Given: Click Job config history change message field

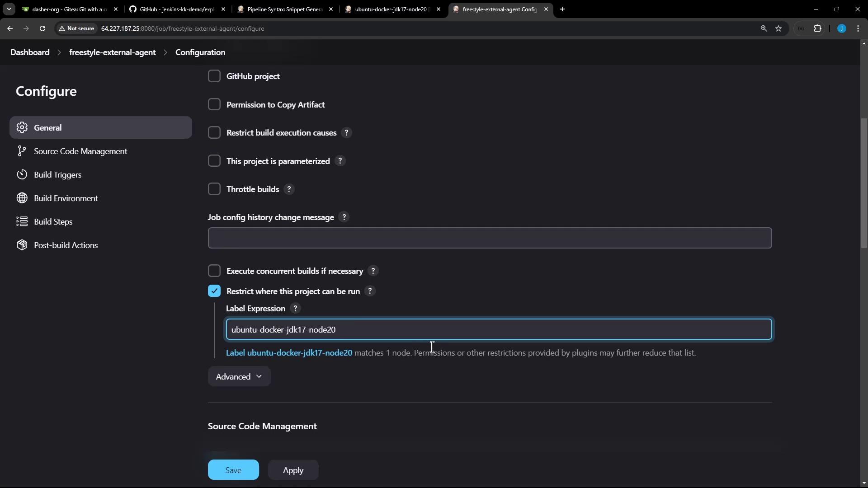Looking at the screenshot, I should tap(490, 238).
